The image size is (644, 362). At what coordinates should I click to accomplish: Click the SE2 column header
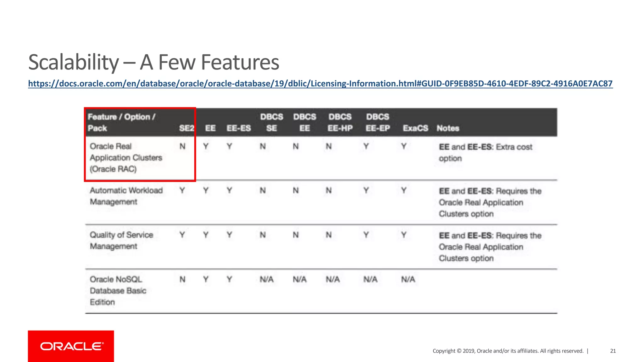point(186,128)
